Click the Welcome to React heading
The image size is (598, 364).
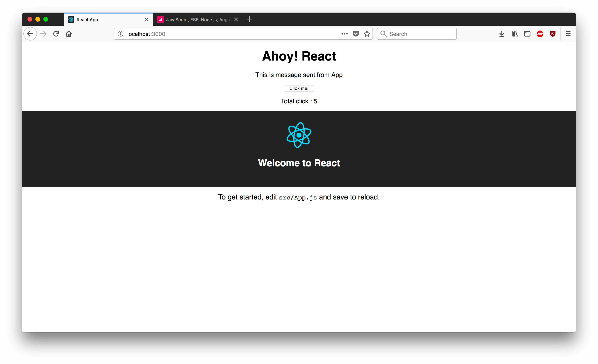[x=299, y=163]
